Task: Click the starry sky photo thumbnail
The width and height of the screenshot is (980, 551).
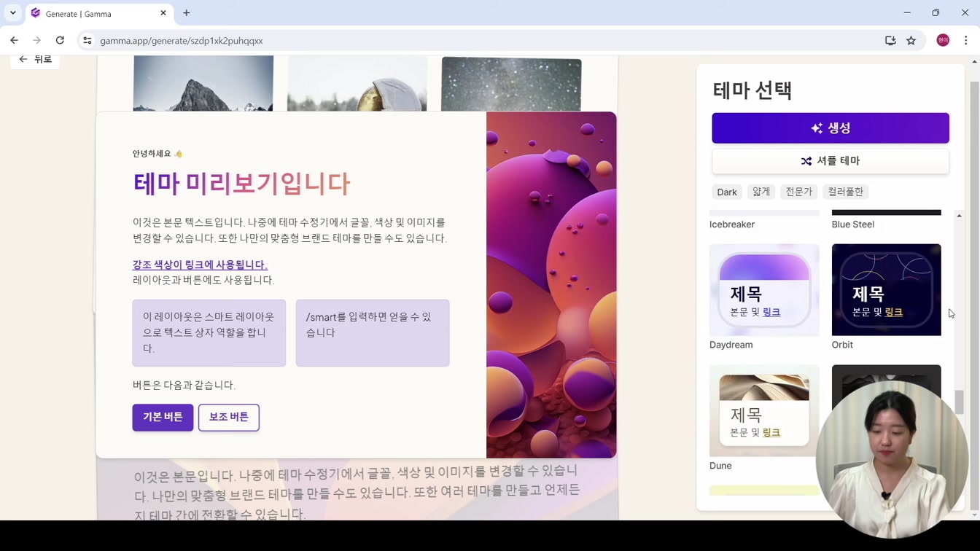Action: coord(511,84)
